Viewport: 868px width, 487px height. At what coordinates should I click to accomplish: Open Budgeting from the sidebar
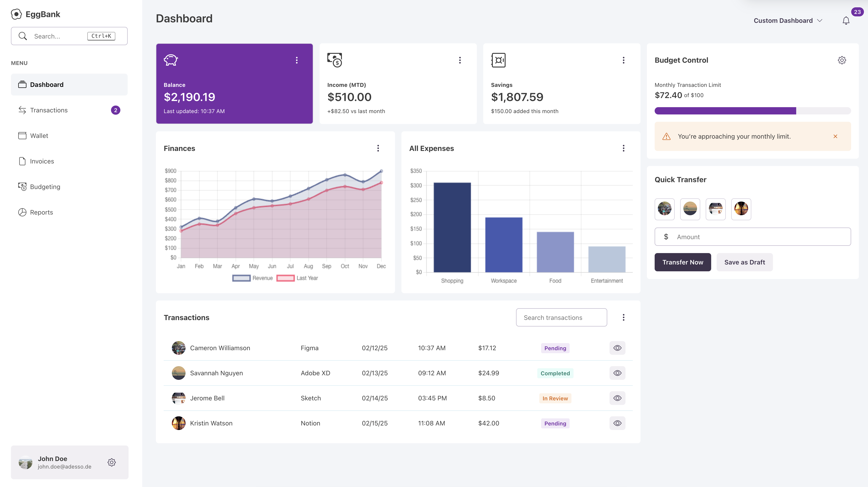pyautogui.click(x=45, y=187)
